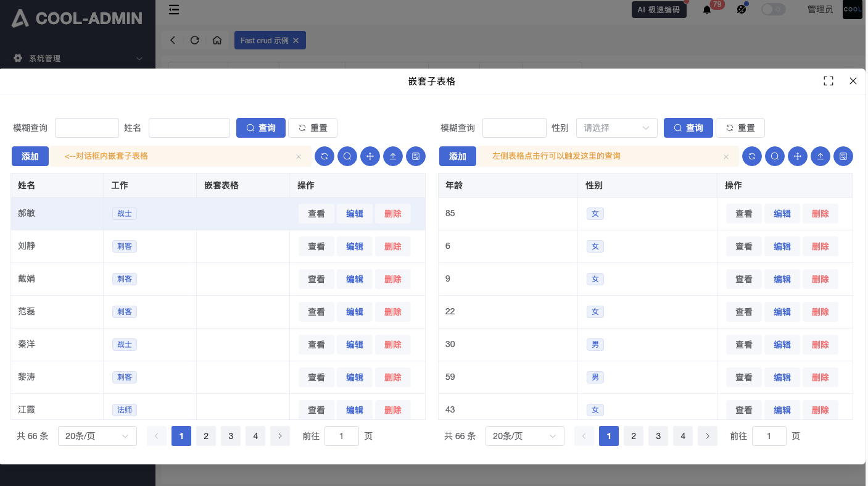
Task: Click 查询 button beside the 姓名 field
Action: point(261,128)
